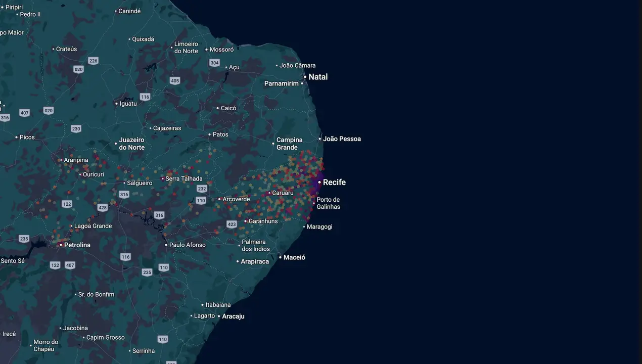
Task: Select the Canindé label
Action: pos(129,11)
